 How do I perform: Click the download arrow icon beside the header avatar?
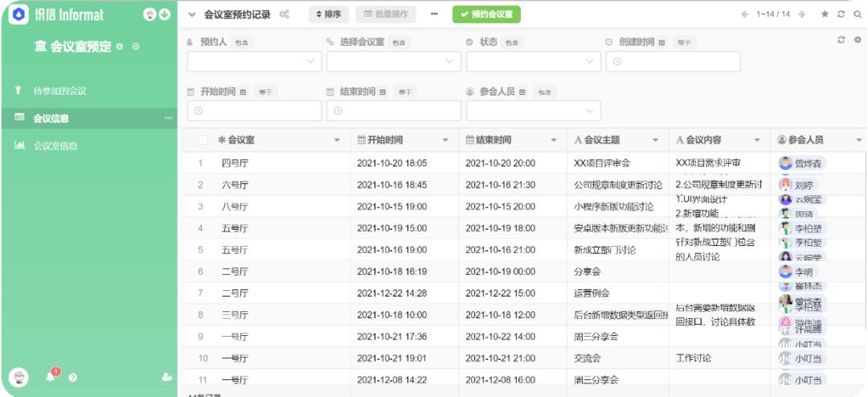tap(165, 14)
